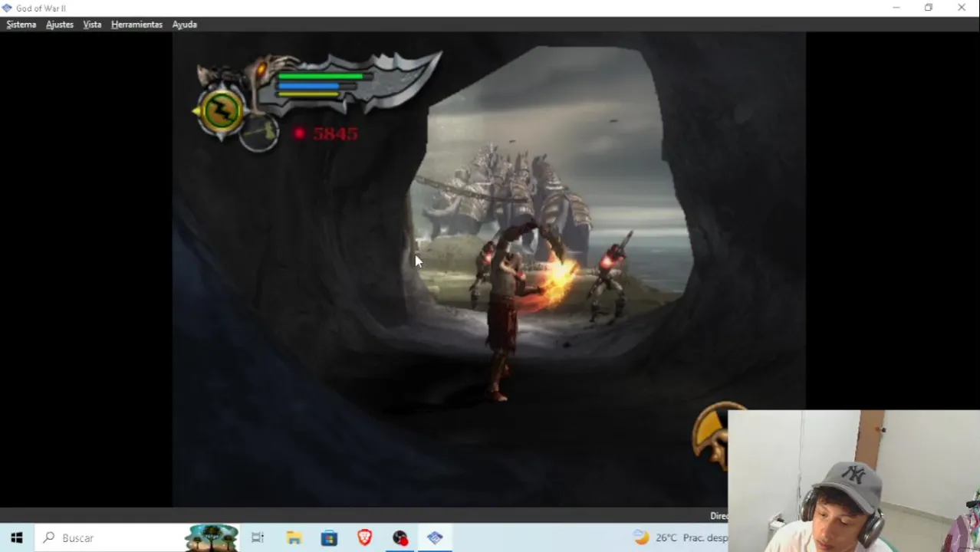Screen dimensions: 980x552
Task: Click the lightning magic emblem in HUD
Action: [x=222, y=112]
